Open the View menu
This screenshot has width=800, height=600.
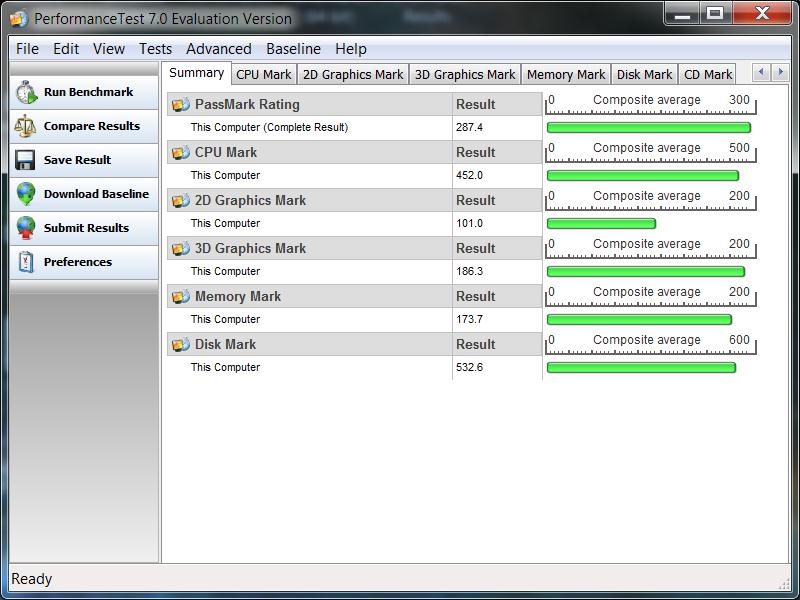[x=109, y=49]
